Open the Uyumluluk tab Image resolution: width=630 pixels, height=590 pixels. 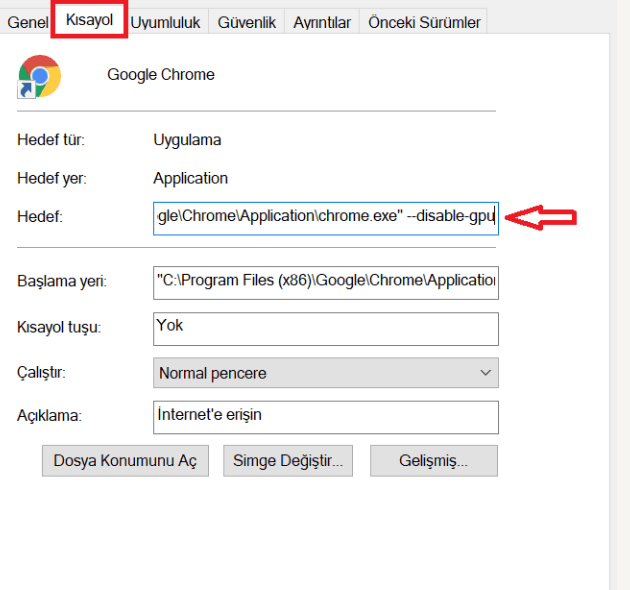[165, 23]
